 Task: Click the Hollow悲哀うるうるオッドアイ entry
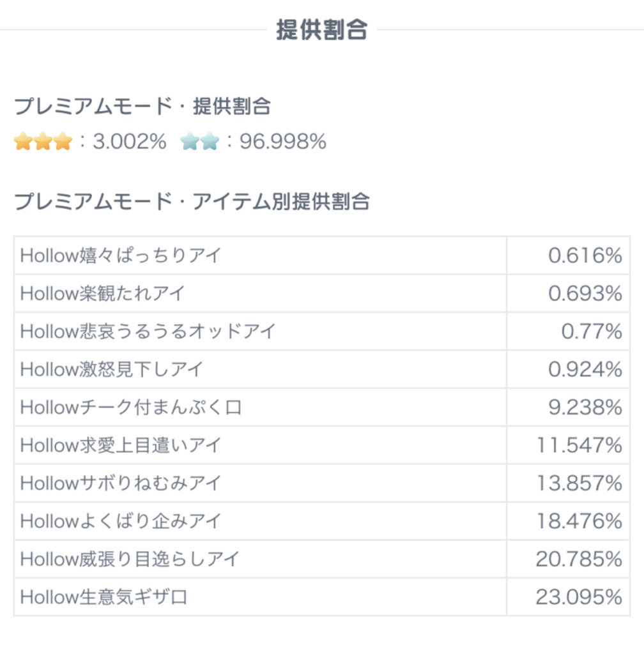[x=148, y=331]
